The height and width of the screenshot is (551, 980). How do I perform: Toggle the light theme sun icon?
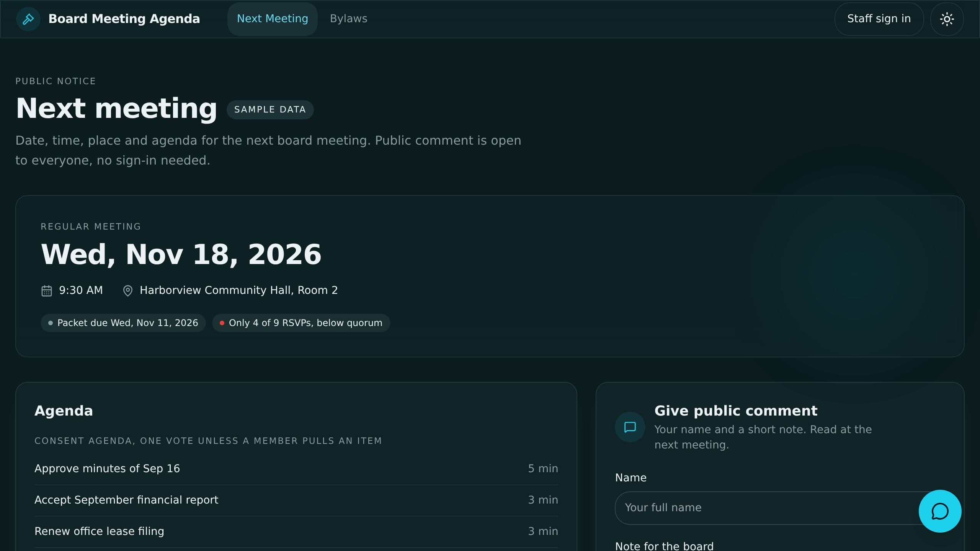tap(947, 19)
